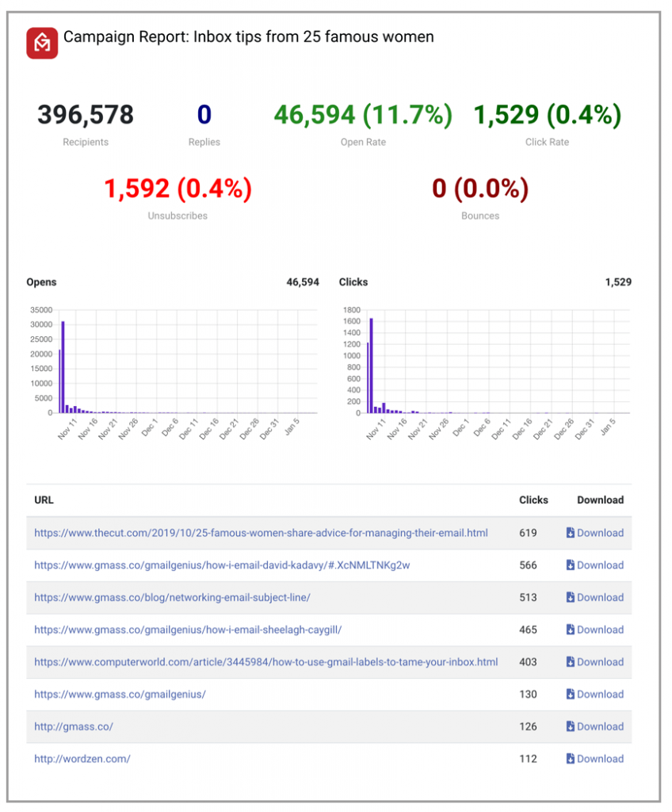Click the Download icon for thecut.com URL
Screen dimensions: 672x812
coord(569,533)
